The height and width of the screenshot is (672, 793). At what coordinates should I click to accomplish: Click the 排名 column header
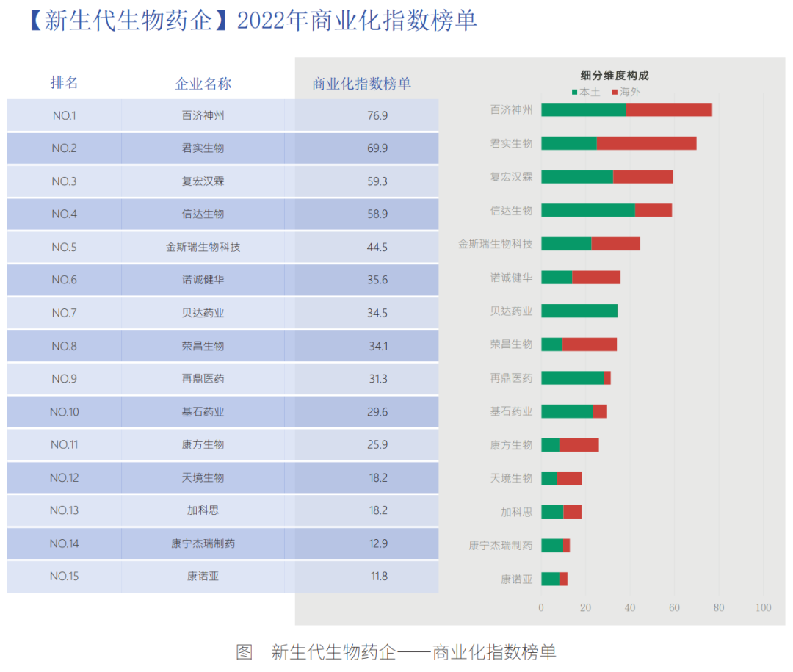[x=64, y=82]
